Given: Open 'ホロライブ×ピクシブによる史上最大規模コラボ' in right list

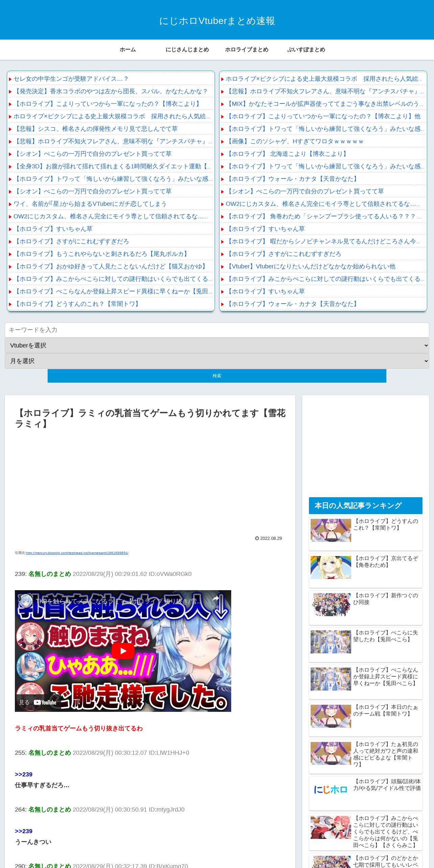Looking at the screenshot, I should click(x=324, y=79).
